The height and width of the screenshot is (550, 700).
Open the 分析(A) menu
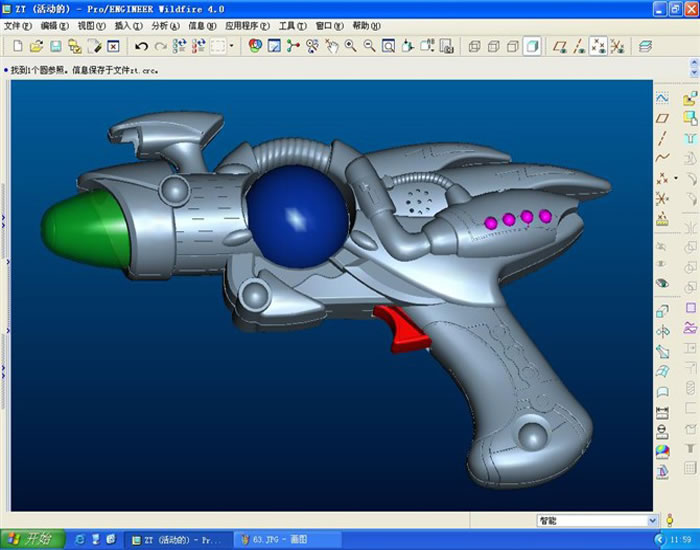pyautogui.click(x=166, y=26)
